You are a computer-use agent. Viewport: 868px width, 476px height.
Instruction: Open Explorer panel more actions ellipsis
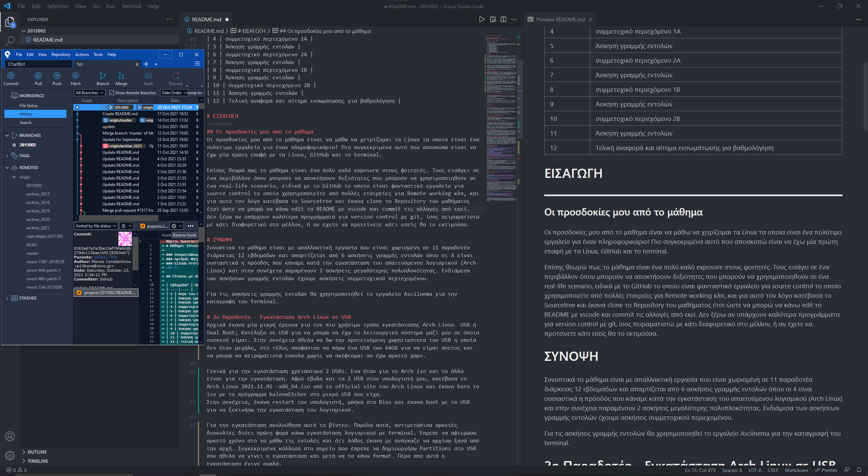click(x=170, y=19)
